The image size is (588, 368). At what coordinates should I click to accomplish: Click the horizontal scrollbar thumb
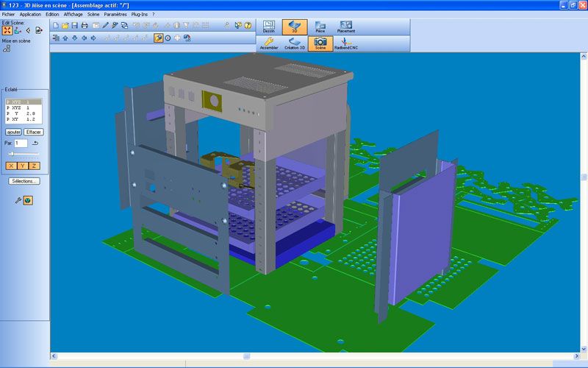coord(246,356)
